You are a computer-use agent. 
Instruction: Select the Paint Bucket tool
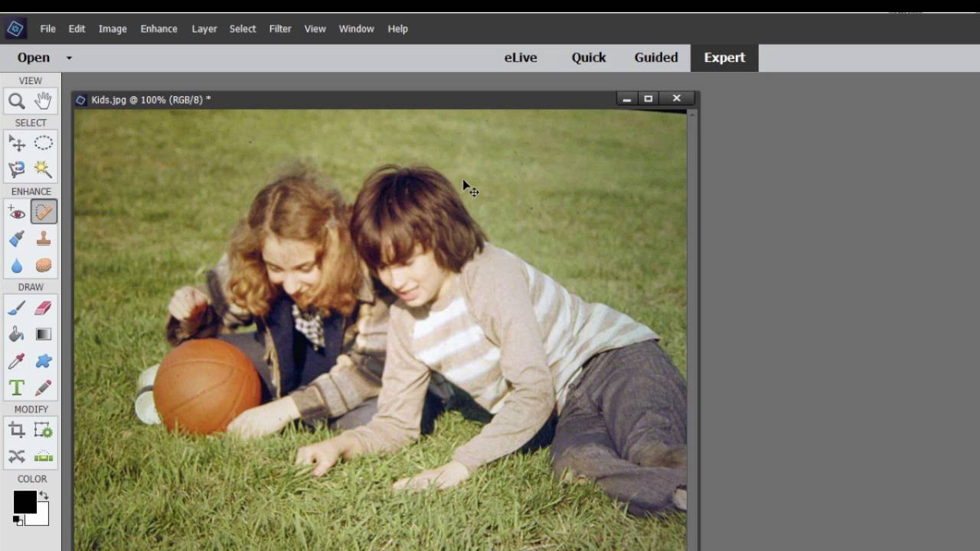pos(17,334)
